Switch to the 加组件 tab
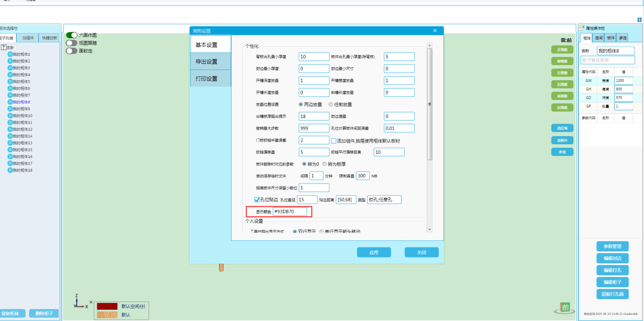 [28, 38]
